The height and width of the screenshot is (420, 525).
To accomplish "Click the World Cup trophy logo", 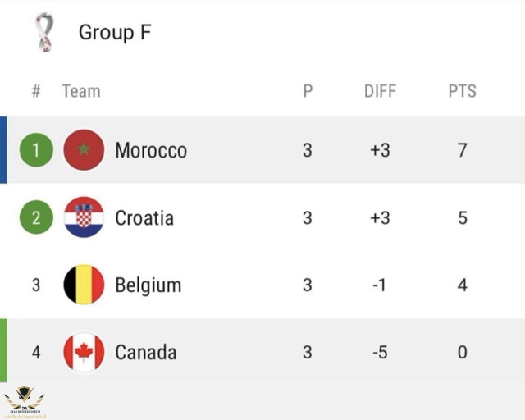I will pos(44,32).
